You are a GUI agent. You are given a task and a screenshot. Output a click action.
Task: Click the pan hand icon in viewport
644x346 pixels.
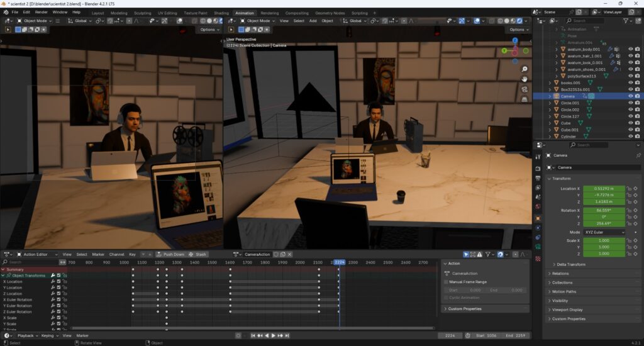click(x=525, y=79)
